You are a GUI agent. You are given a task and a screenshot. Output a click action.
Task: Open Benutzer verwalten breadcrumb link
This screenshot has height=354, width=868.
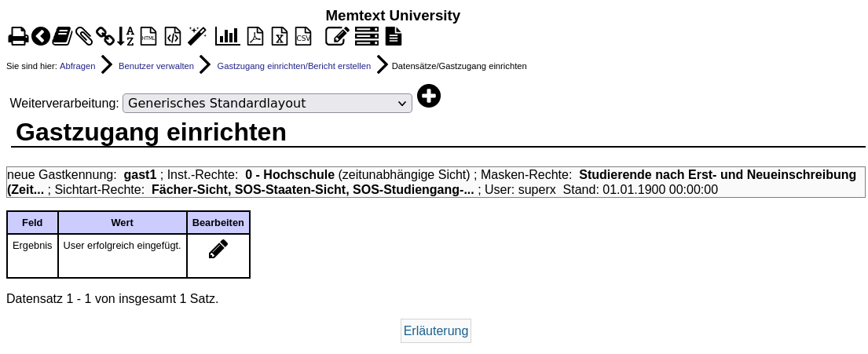click(x=156, y=66)
